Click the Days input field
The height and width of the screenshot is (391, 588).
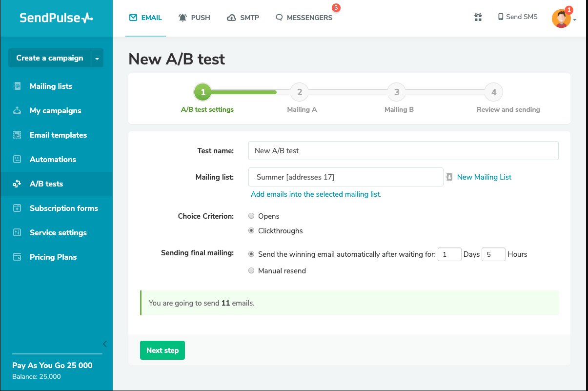point(449,254)
